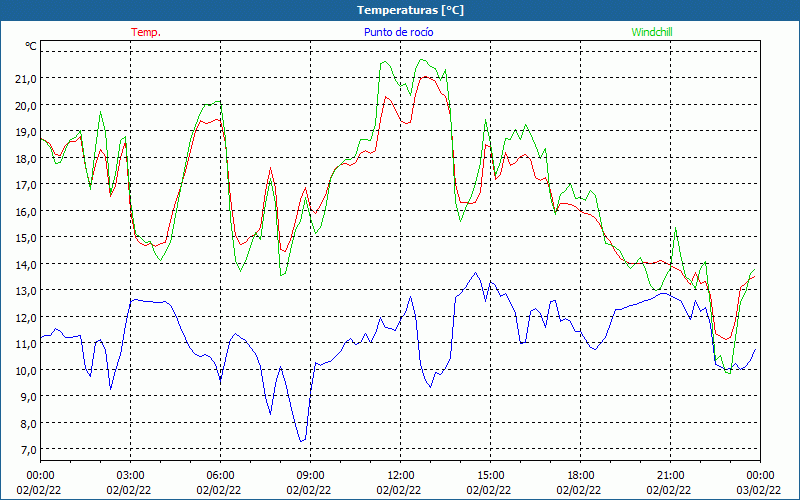The image size is (800, 500).
Task: Click the 17,0 y-axis value
Action: [26, 185]
